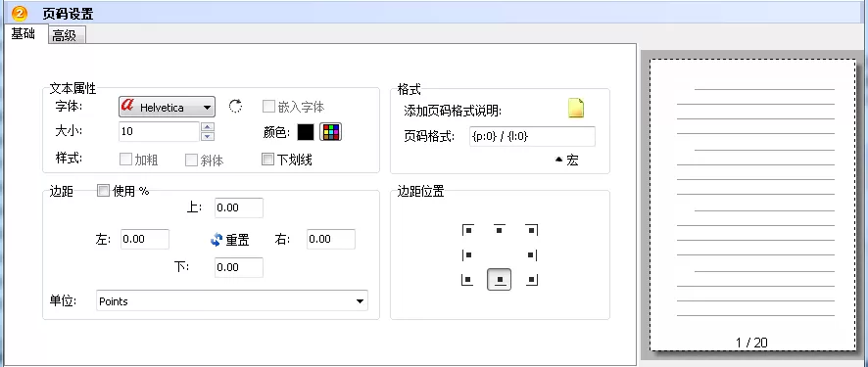Image resolution: width=868 pixels, height=367 pixels.
Task: Increase font size with up stepper arrow
Action: [208, 127]
